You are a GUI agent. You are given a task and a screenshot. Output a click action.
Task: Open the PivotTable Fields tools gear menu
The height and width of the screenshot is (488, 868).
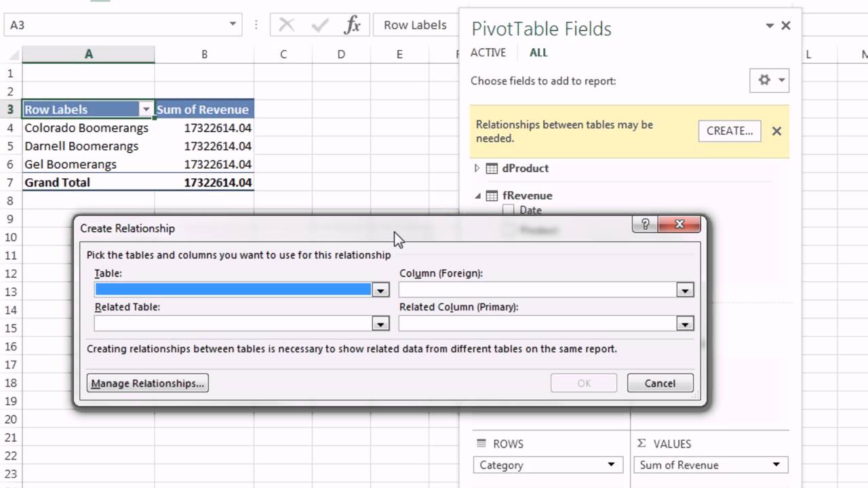click(x=770, y=80)
